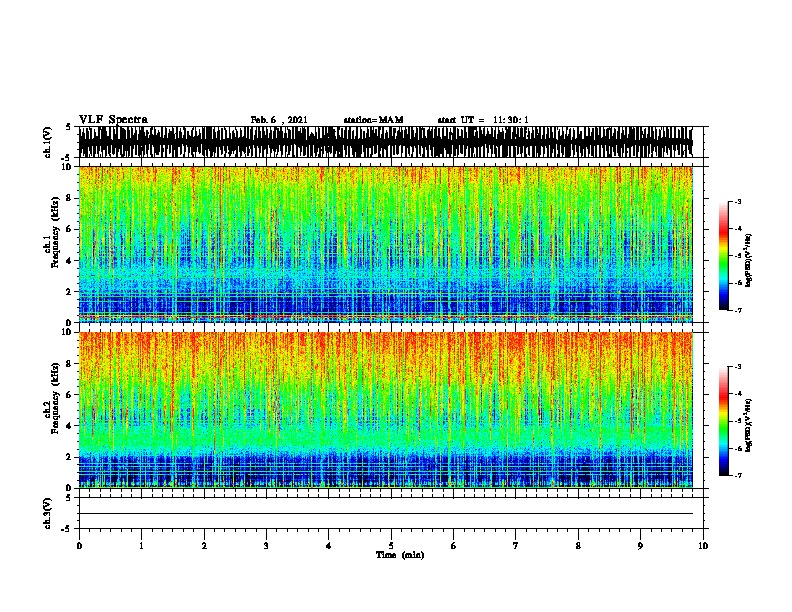Select the ch.2 color bar log(PSD) unit label

(x=748, y=425)
